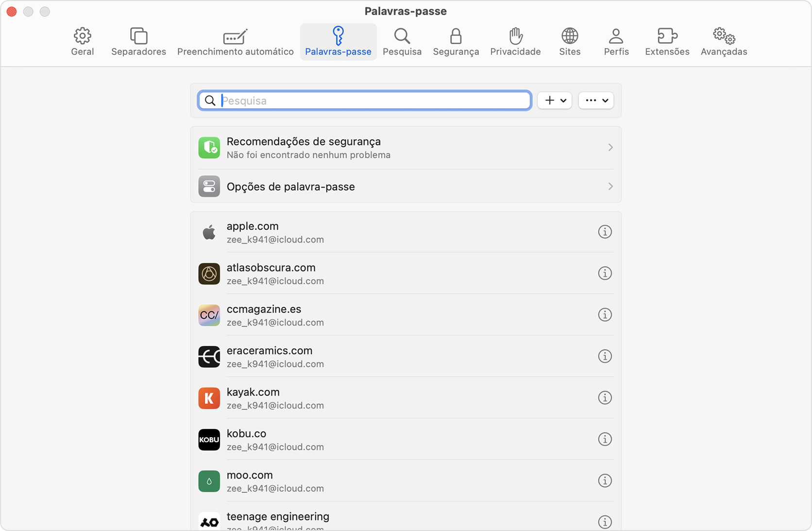Select the ccmagazine.es entry
Viewport: 812px width, 531px height.
406,315
